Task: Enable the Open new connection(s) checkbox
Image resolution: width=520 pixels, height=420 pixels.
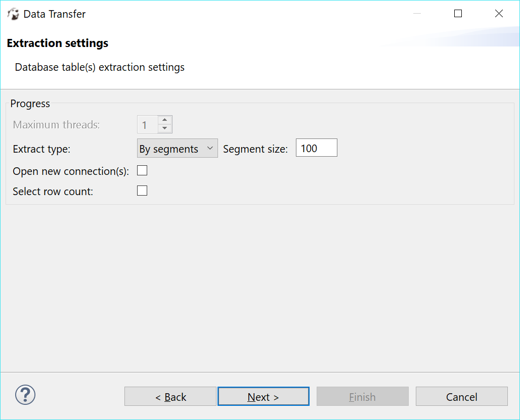Action: point(142,170)
